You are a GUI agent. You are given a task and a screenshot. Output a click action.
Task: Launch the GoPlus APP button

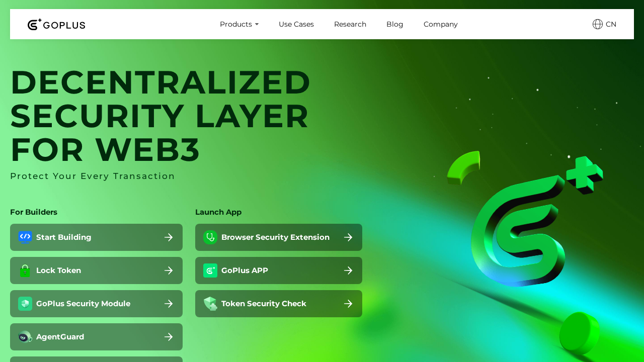(279, 270)
